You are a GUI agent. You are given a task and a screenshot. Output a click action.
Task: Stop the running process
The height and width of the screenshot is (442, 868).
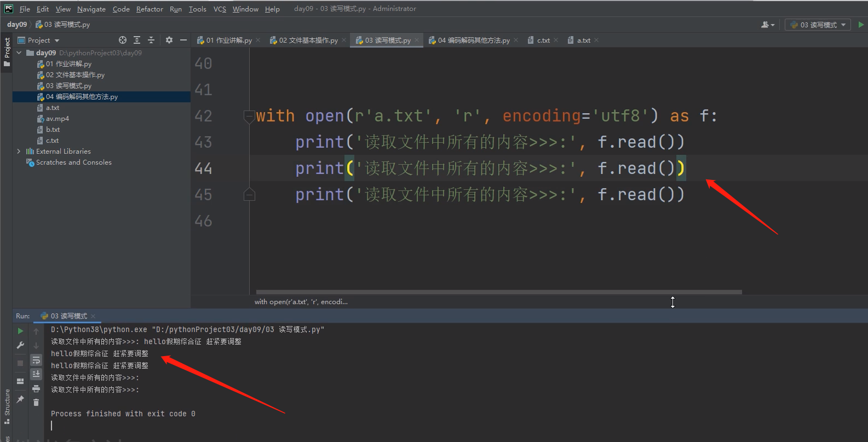20,363
